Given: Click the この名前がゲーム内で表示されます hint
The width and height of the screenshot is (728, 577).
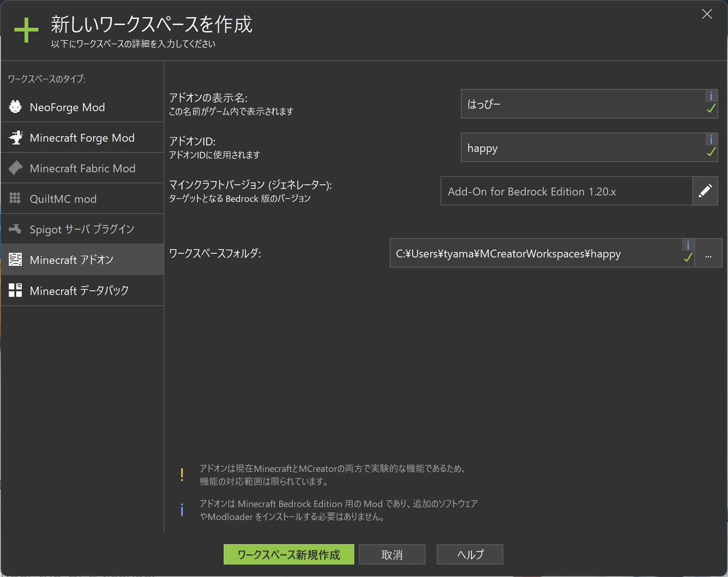Looking at the screenshot, I should tap(231, 112).
